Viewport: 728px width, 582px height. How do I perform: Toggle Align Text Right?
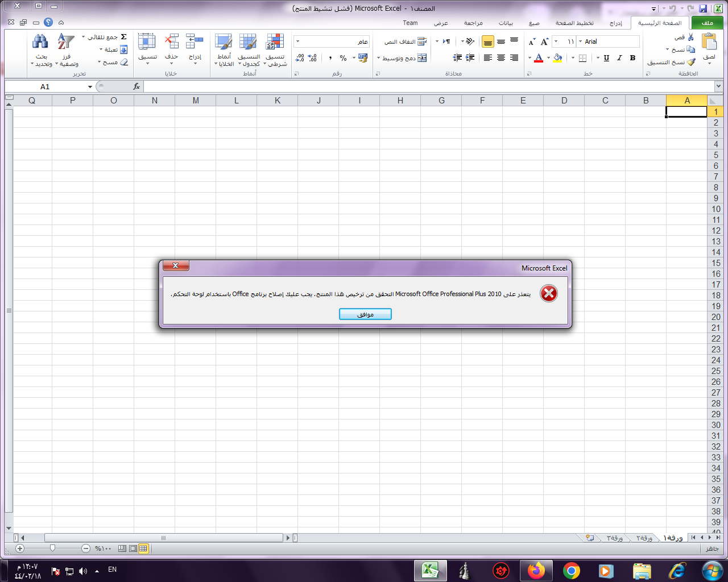[514, 58]
